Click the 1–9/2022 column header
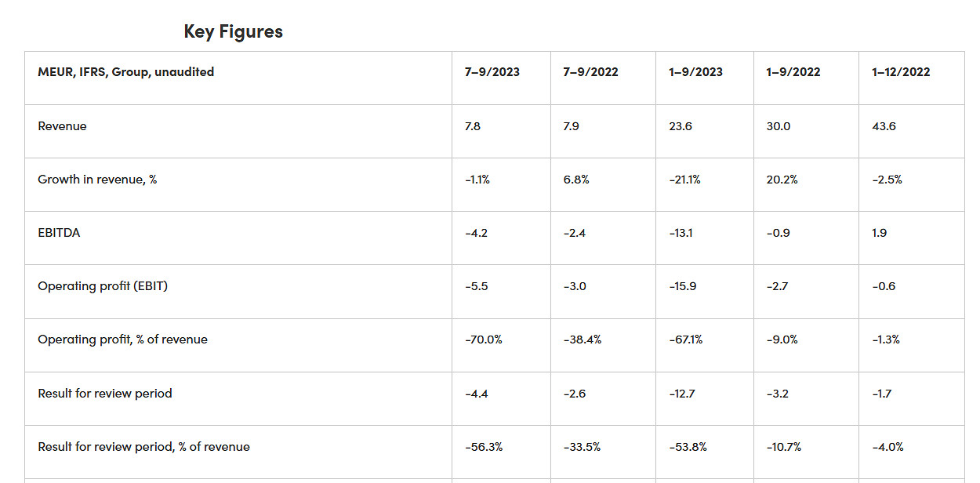 click(x=793, y=72)
